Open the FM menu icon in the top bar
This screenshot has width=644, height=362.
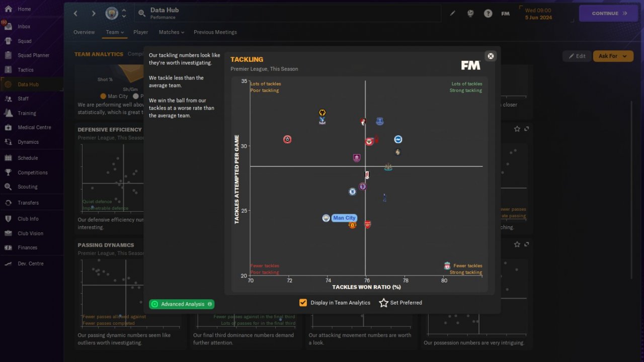tap(506, 14)
